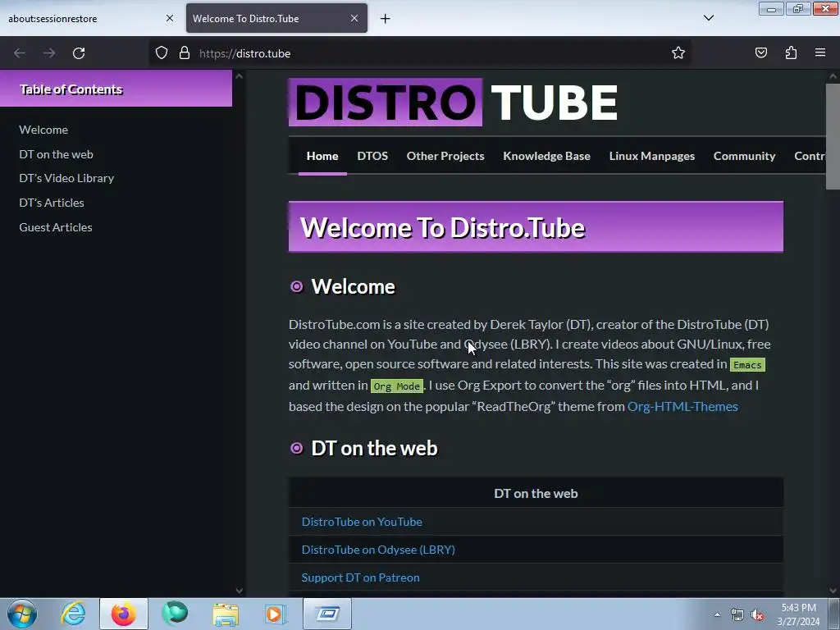Click the sidebar scroll down arrow

(x=239, y=591)
